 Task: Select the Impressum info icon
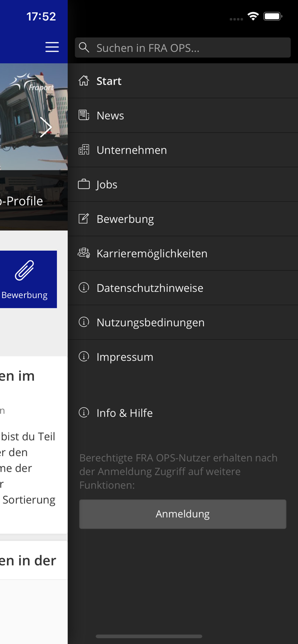point(84,356)
